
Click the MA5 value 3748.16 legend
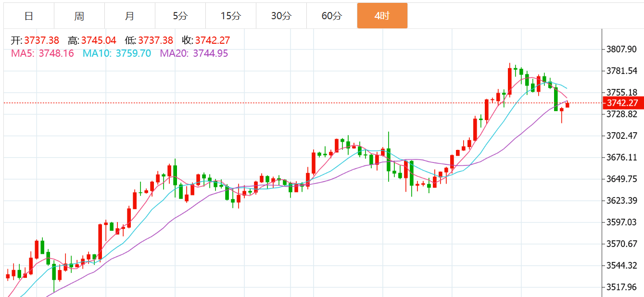click(43, 53)
